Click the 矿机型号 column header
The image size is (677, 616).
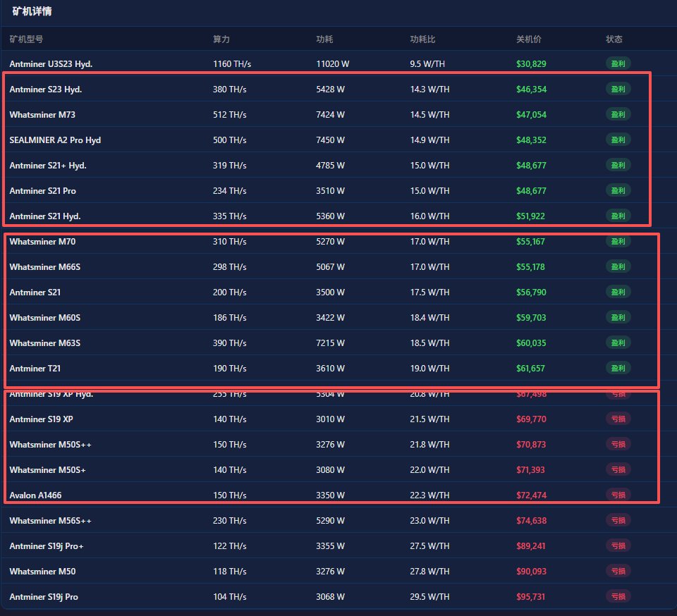point(26,39)
